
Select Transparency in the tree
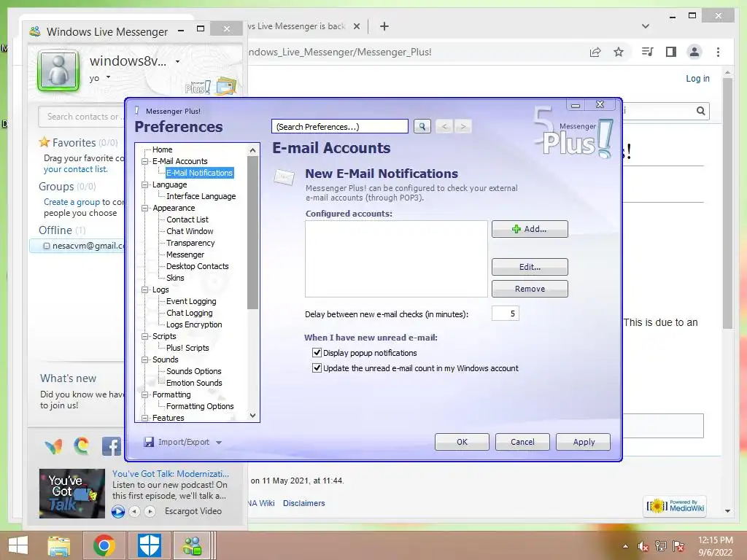pos(190,243)
